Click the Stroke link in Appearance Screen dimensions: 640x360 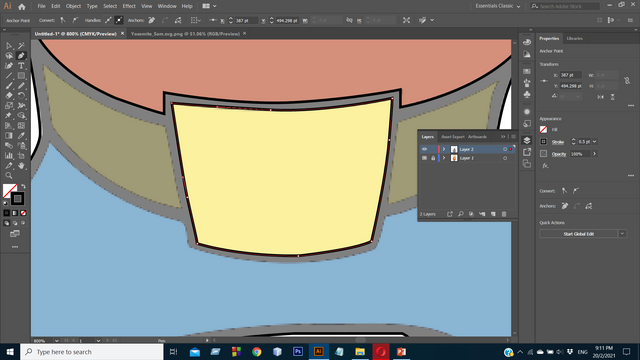pos(558,142)
